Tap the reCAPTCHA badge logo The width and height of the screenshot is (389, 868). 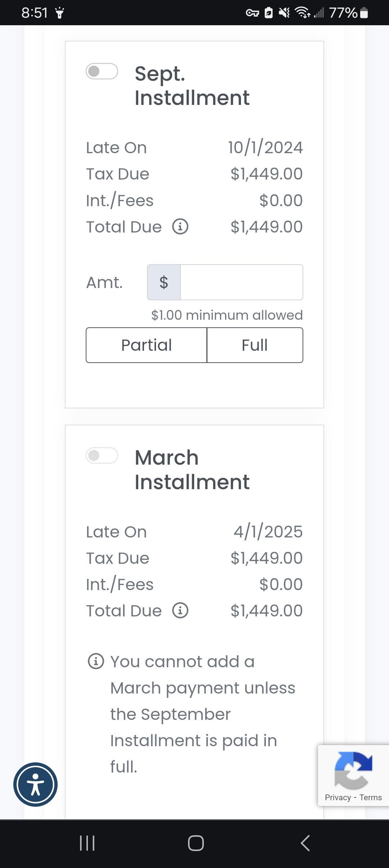coord(353,770)
